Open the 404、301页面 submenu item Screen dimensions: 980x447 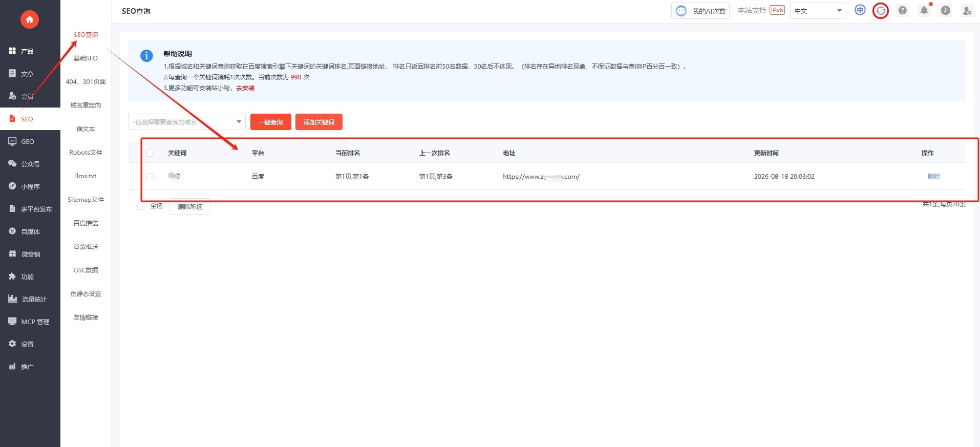tap(86, 82)
